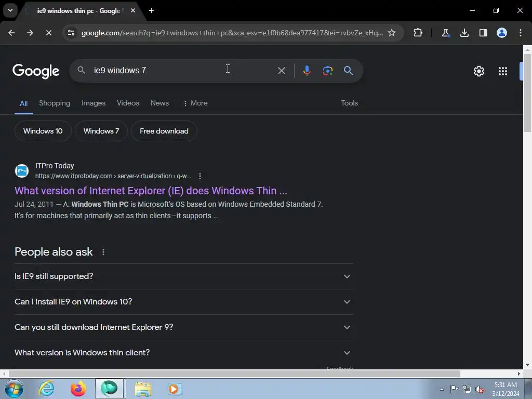Go forward to the next page
Screen dimensions: 532x399
pos(30,33)
